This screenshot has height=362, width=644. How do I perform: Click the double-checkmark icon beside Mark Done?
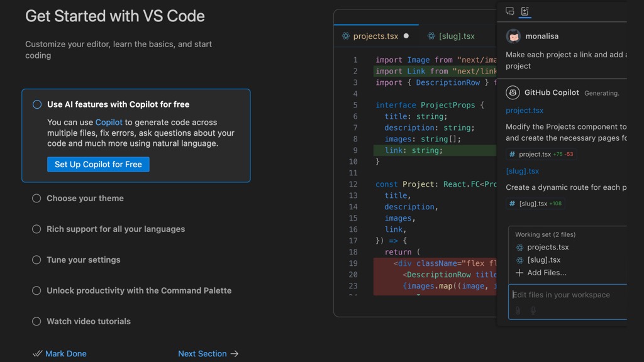pyautogui.click(x=37, y=353)
